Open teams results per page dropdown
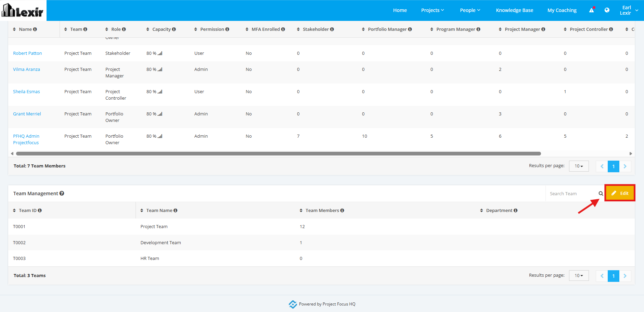644x312 pixels. [x=579, y=276]
